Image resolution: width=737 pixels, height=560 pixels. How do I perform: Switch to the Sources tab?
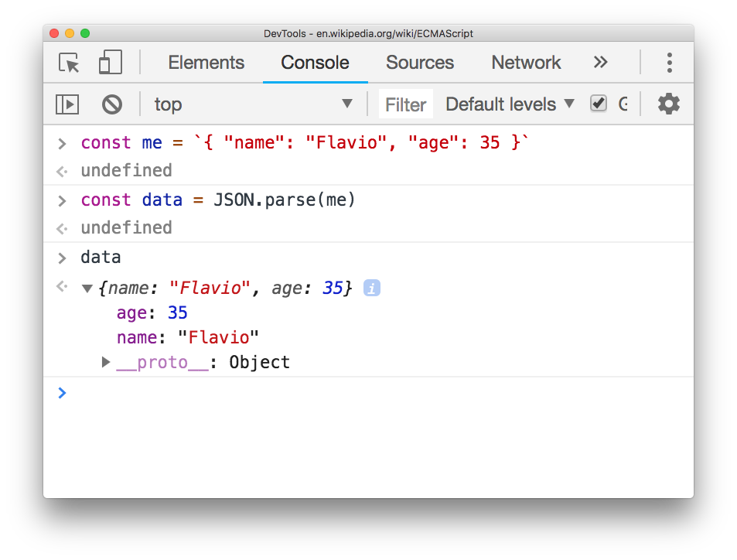(x=419, y=63)
